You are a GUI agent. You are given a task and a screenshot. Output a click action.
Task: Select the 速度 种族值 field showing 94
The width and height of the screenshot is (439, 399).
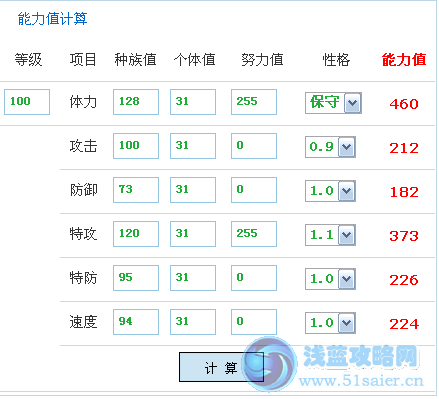(x=136, y=322)
